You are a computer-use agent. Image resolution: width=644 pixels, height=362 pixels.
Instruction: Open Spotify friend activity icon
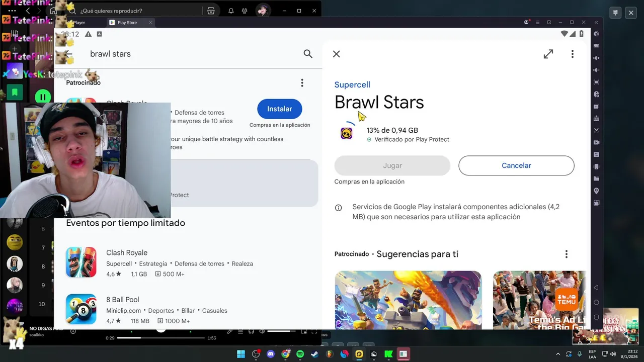click(x=245, y=11)
